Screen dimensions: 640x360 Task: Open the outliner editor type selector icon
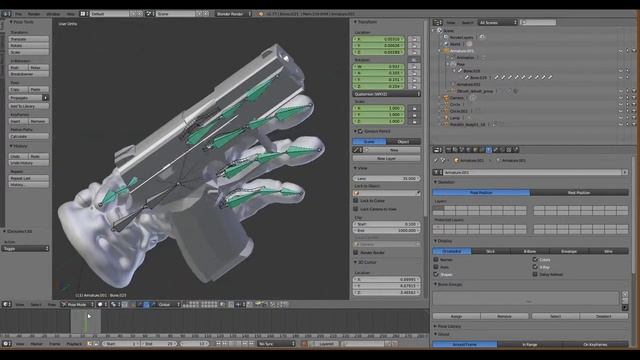[437, 22]
